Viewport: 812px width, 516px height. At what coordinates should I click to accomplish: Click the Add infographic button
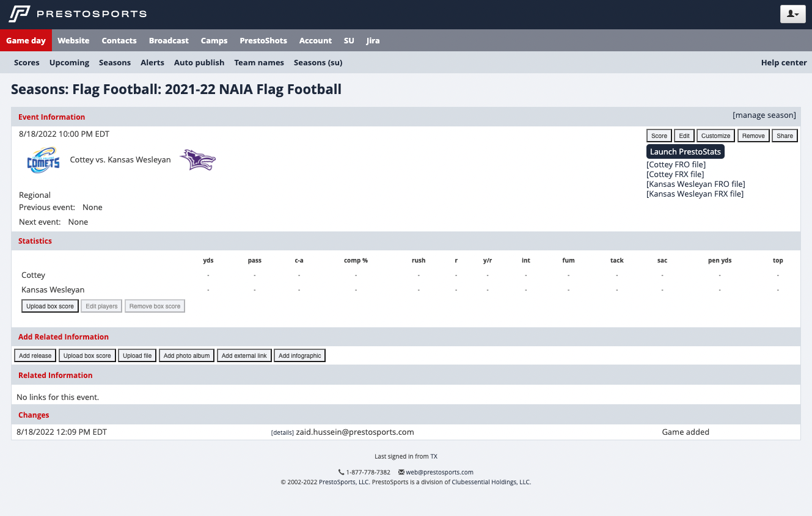(x=300, y=355)
